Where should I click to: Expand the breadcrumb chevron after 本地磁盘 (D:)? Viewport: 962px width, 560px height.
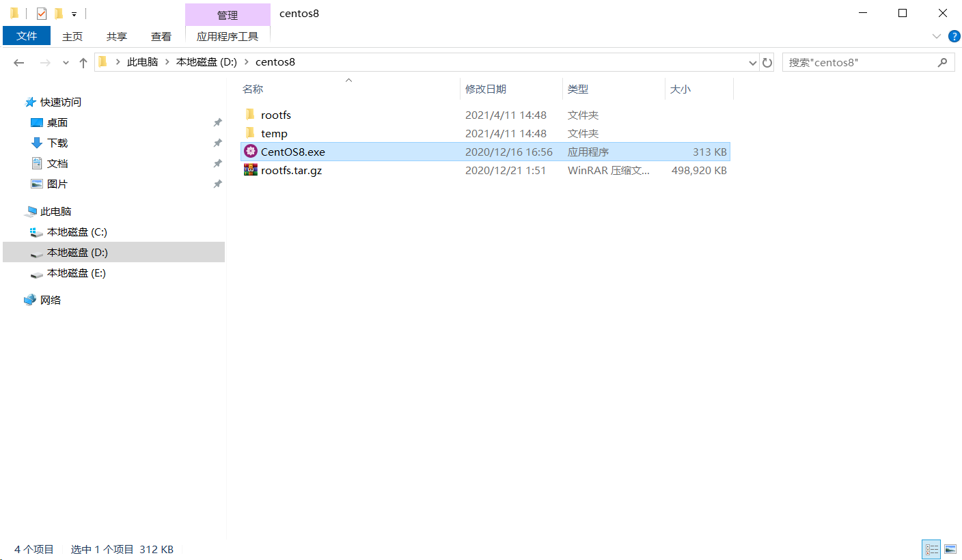[x=247, y=62]
